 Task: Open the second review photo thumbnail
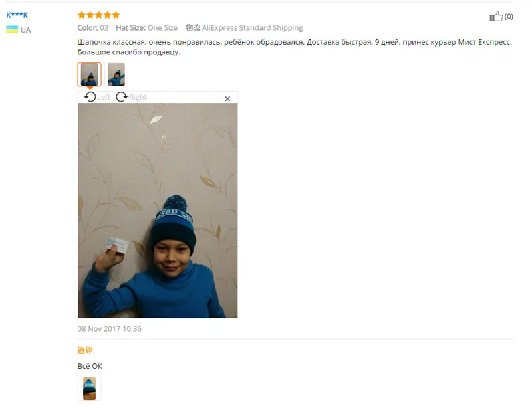point(116,74)
